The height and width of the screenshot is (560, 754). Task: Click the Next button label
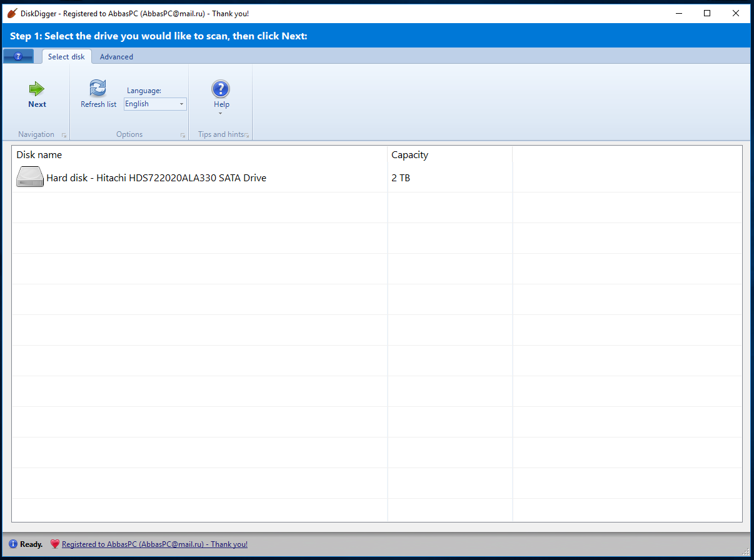(x=37, y=104)
